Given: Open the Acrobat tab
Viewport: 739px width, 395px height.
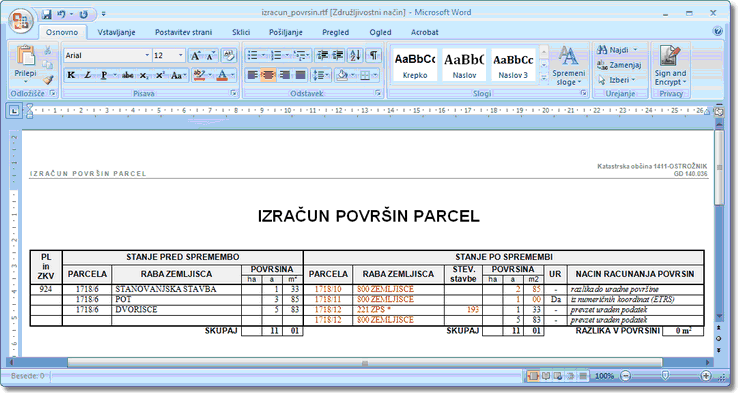Looking at the screenshot, I should pos(425,32).
